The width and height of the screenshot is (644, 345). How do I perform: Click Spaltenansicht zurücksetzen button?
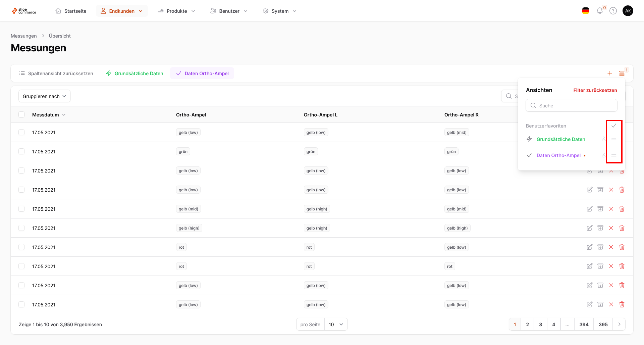pyautogui.click(x=56, y=73)
